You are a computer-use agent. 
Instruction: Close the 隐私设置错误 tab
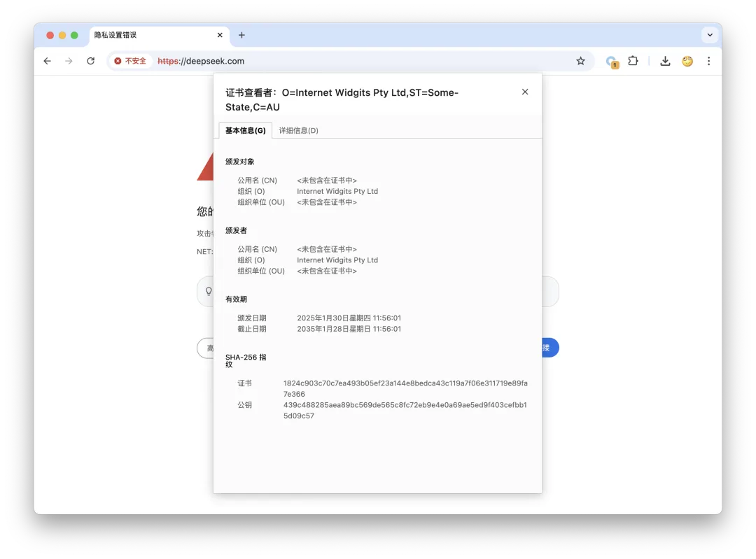coord(220,35)
